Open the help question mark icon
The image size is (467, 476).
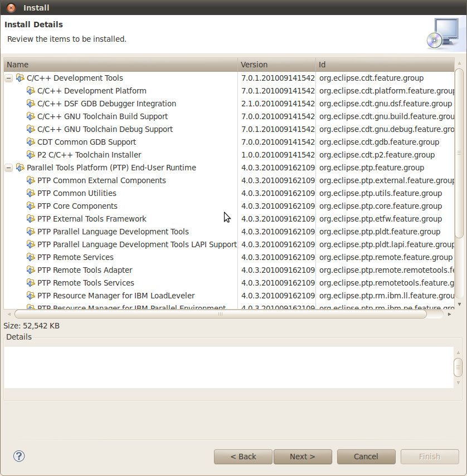19,456
